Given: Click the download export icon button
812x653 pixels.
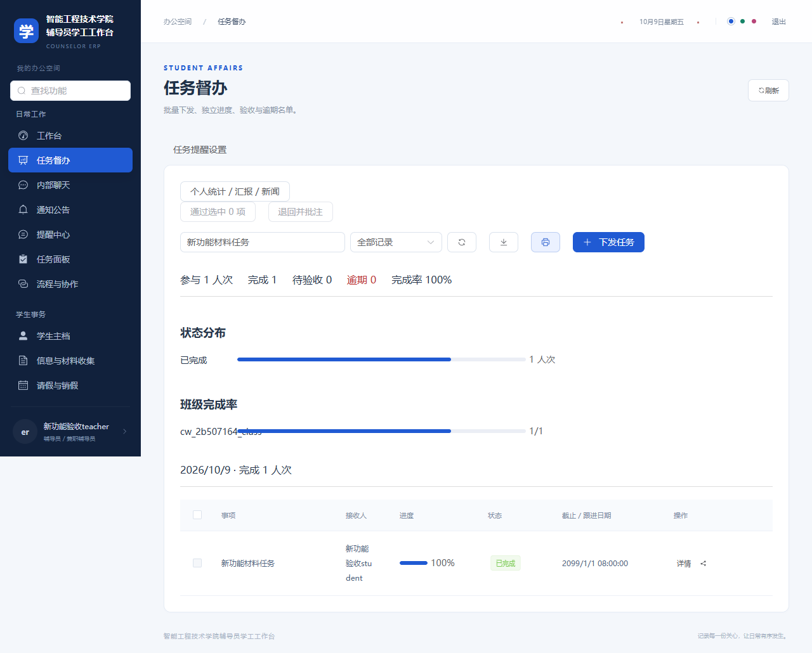Looking at the screenshot, I should [504, 242].
